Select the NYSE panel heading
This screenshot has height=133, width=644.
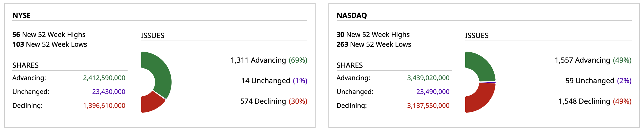[x=22, y=15]
